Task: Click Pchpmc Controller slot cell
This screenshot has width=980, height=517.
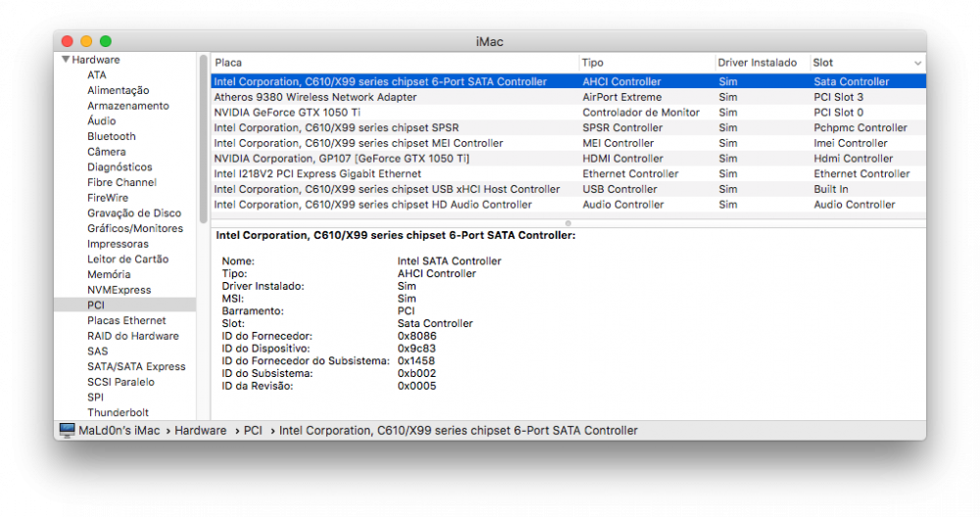Action: (x=860, y=128)
